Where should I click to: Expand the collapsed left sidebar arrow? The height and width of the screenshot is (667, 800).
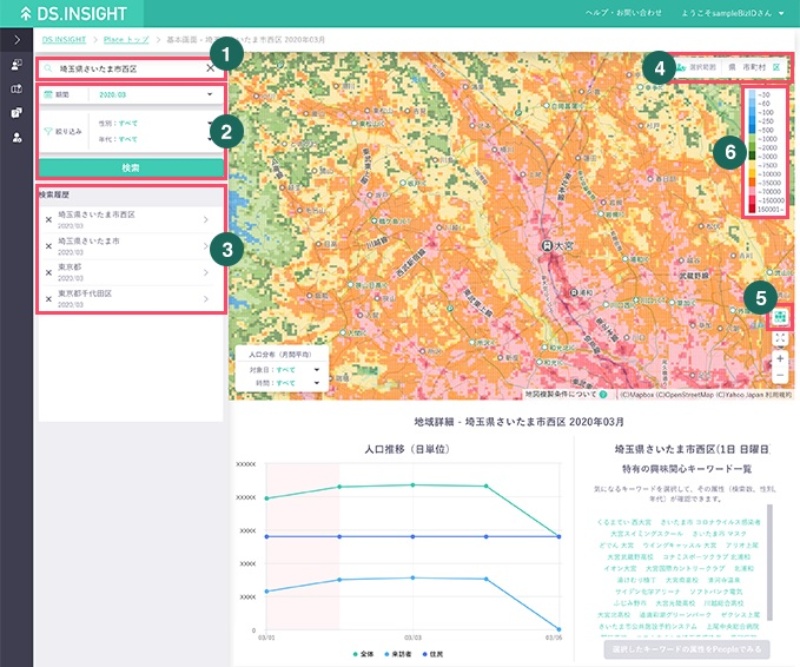coord(17,40)
